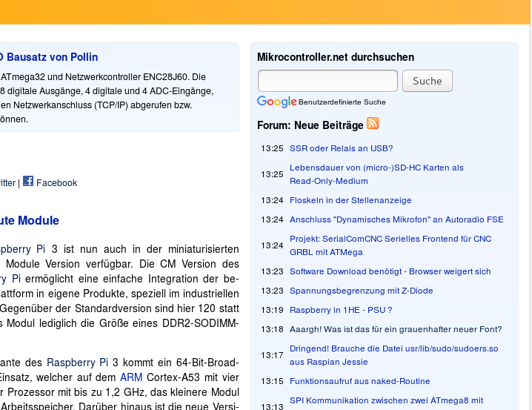Click the Facebook logo icon
This screenshot has height=410, width=532.
click(x=28, y=181)
